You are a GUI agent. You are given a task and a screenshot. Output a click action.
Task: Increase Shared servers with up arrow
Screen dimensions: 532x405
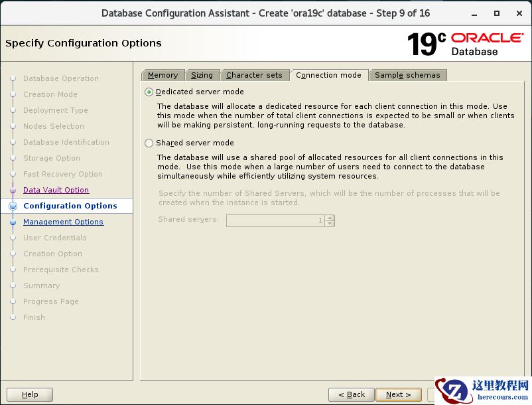[x=330, y=218]
